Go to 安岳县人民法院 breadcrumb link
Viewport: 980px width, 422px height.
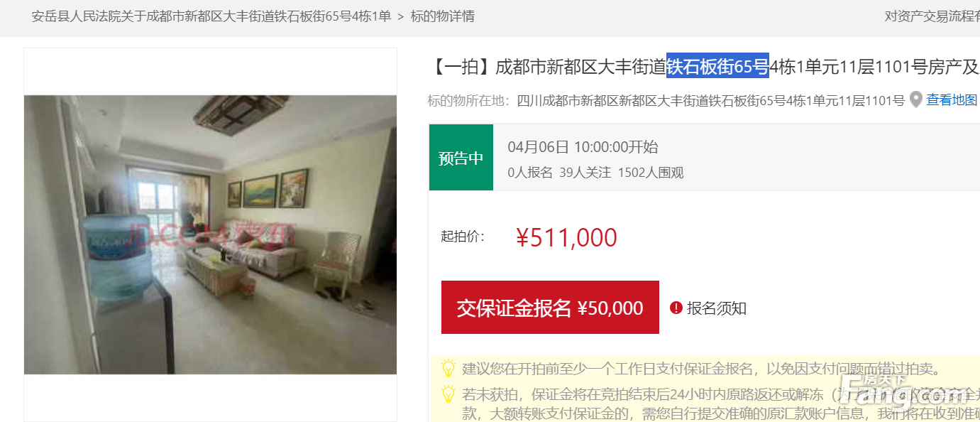click(x=211, y=16)
